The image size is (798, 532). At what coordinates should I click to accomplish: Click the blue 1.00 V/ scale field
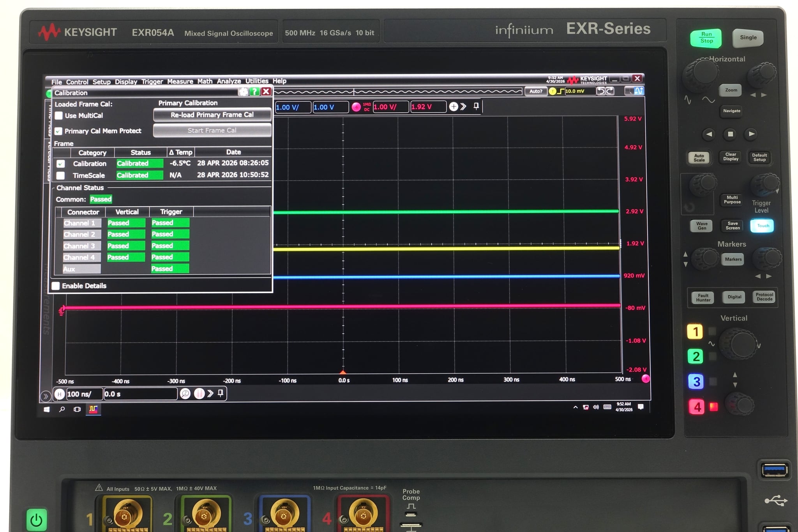pos(293,107)
